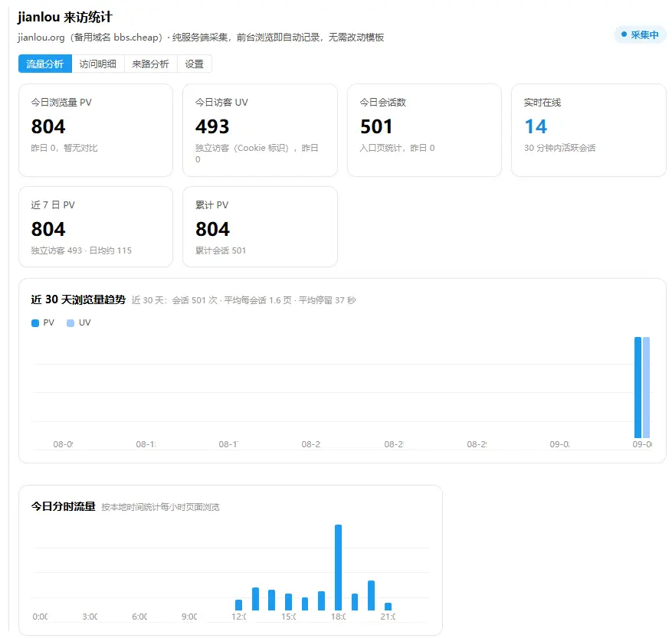Click the text 30 分钟内活跃会话
The height and width of the screenshot is (638, 672).
(x=559, y=148)
